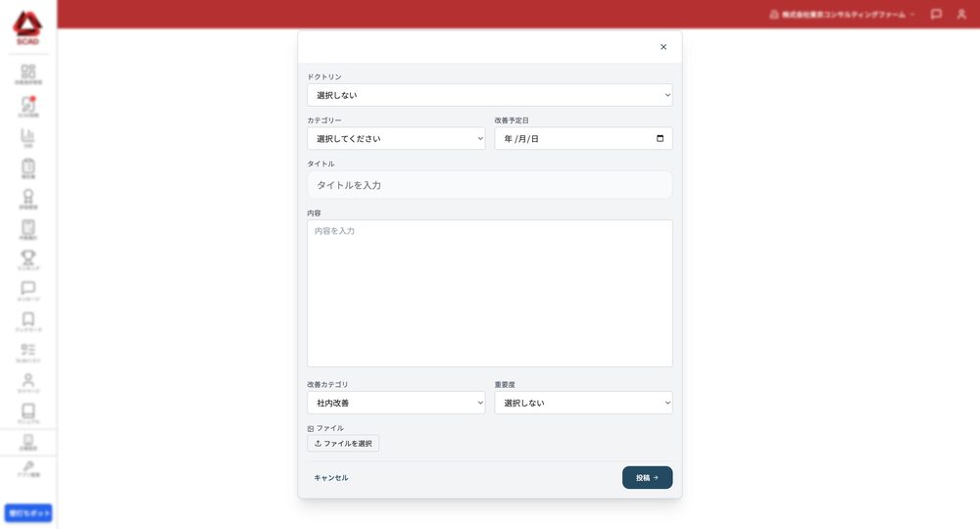Image resolution: width=980 pixels, height=529 pixels.
Task: Open the user icon in sidebar
Action: [28, 382]
